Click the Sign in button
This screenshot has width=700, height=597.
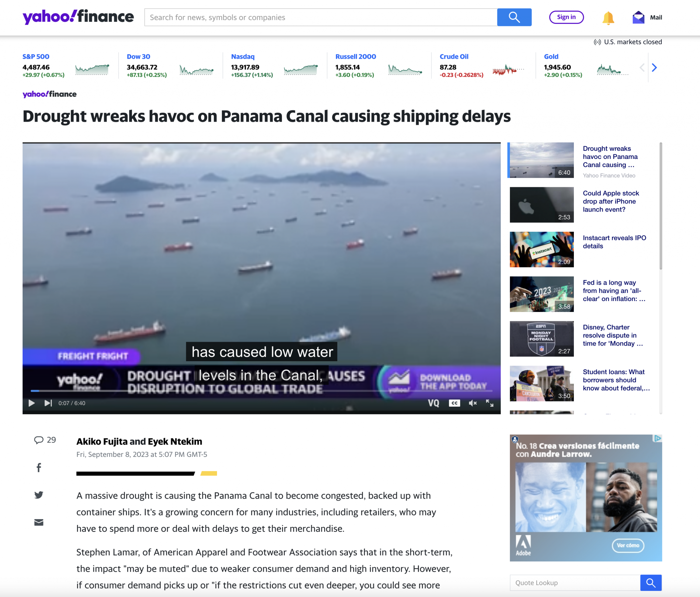(x=566, y=17)
